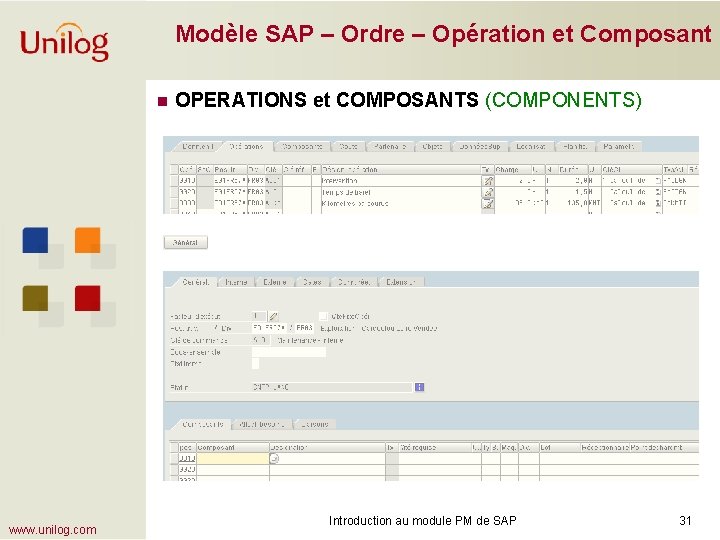Image resolution: width=720 pixels, height=540 pixels.
Task: Select row selector of operation 0010
Action: click(174, 181)
